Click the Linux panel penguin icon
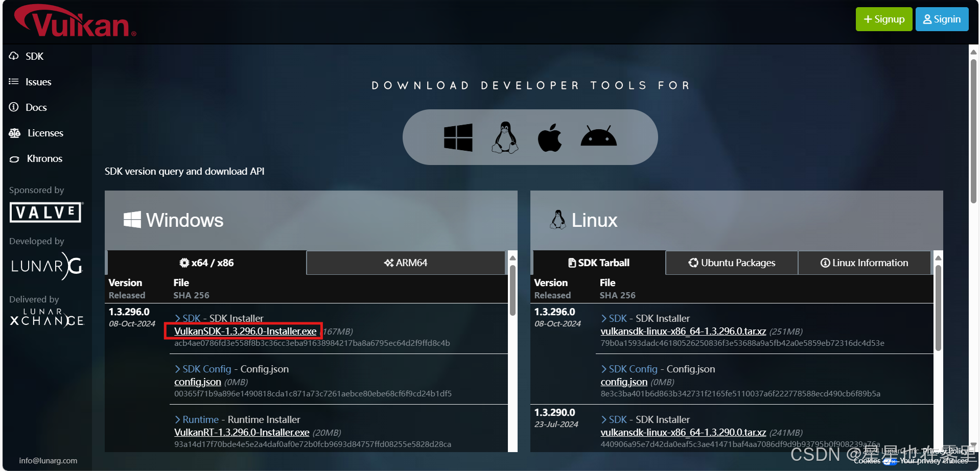 558,220
